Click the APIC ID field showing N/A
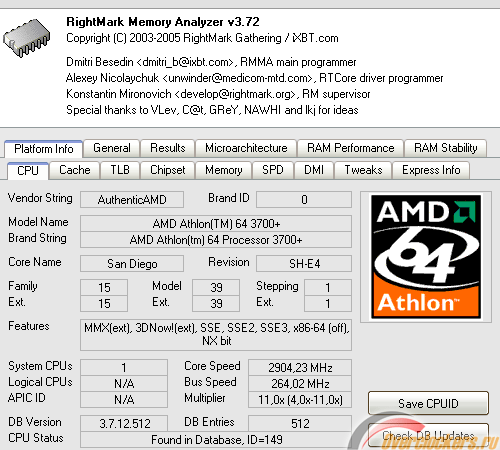This screenshot has width=500, height=450. point(124,399)
